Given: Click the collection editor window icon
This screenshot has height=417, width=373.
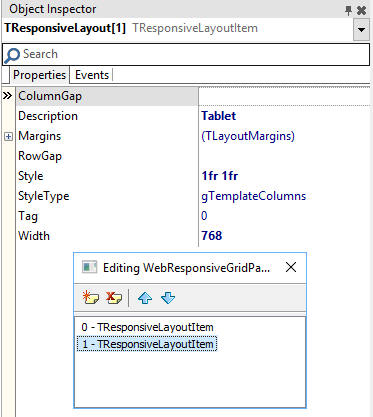Looking at the screenshot, I should click(89, 267).
